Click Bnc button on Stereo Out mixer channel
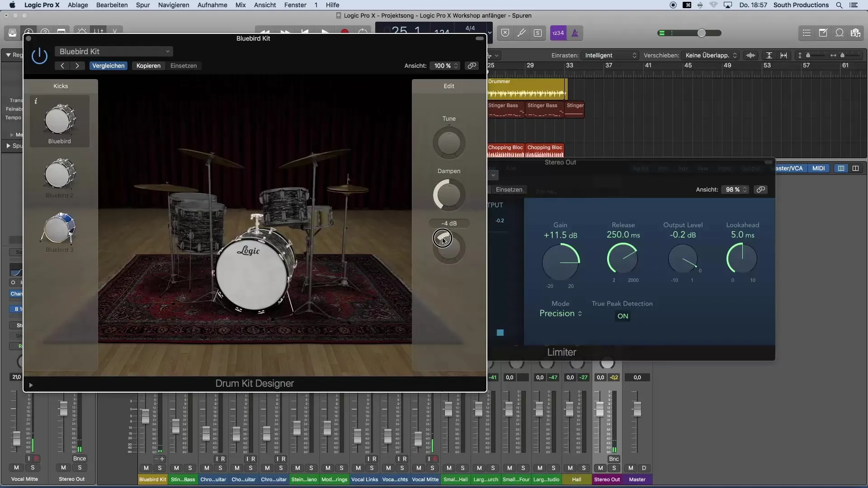 click(614, 459)
